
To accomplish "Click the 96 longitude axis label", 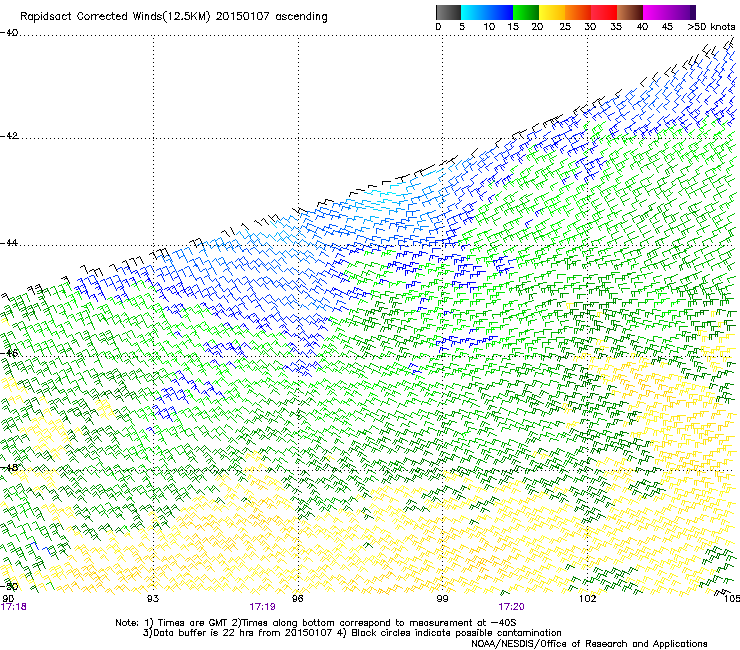I will [x=298, y=599].
